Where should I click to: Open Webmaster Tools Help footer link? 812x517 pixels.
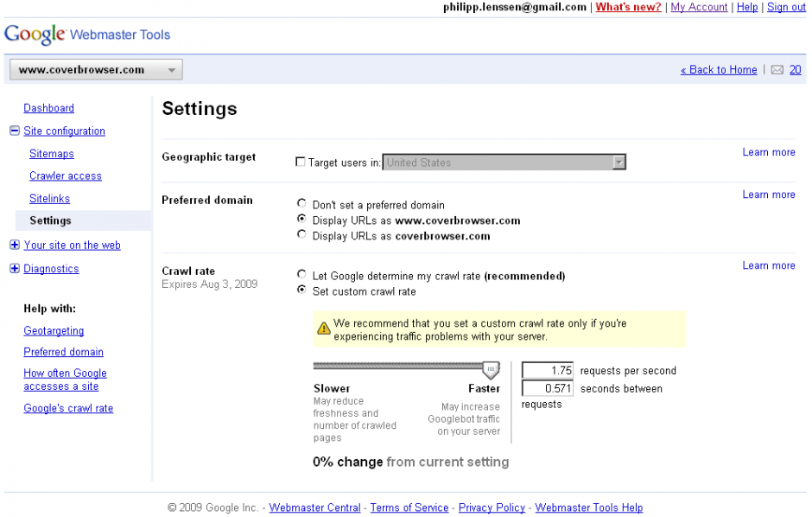(x=589, y=507)
